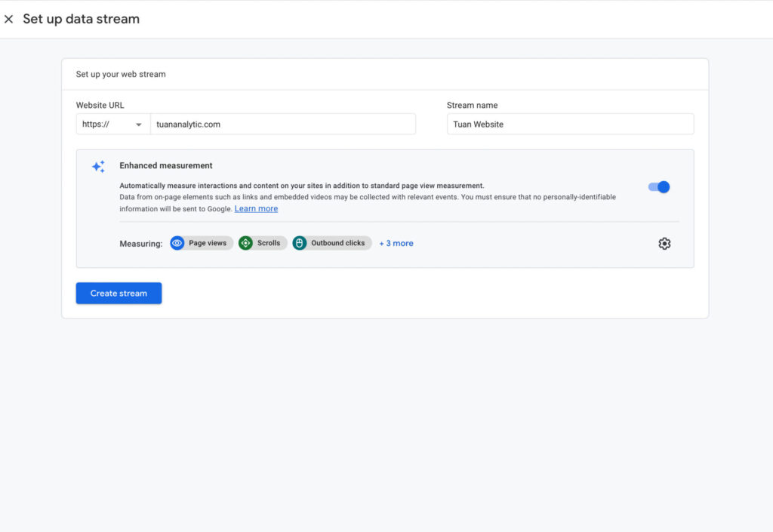The width and height of the screenshot is (773, 532).
Task: Select the Scrolls chip label
Action: (269, 243)
